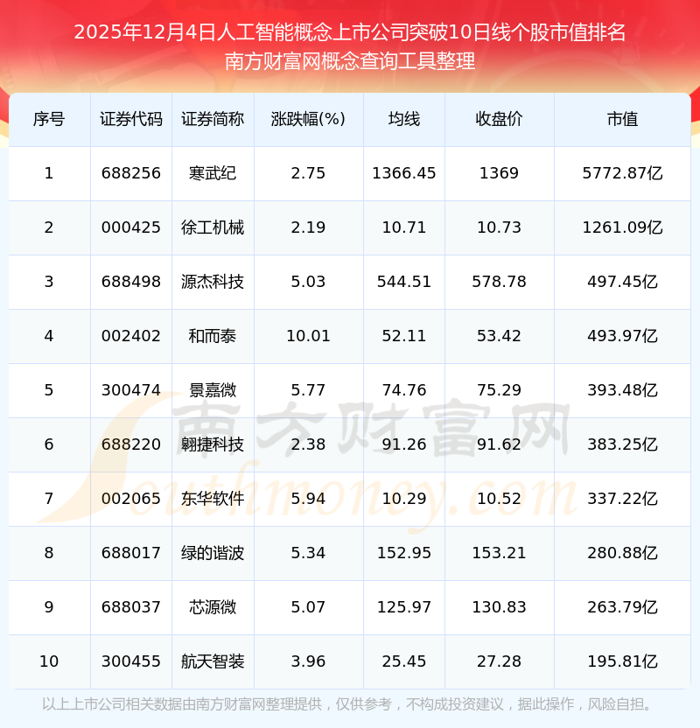
Task: Click moving average value 1366.45
Action: click(x=404, y=173)
